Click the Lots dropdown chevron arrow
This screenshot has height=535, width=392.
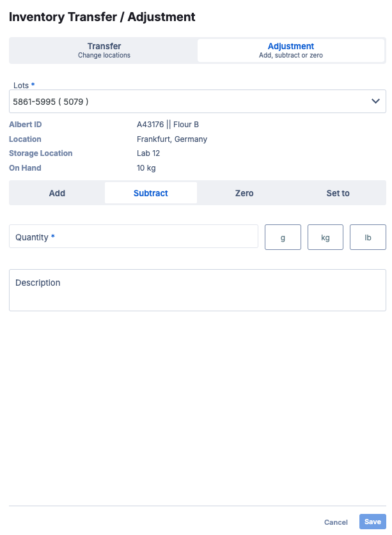point(376,102)
